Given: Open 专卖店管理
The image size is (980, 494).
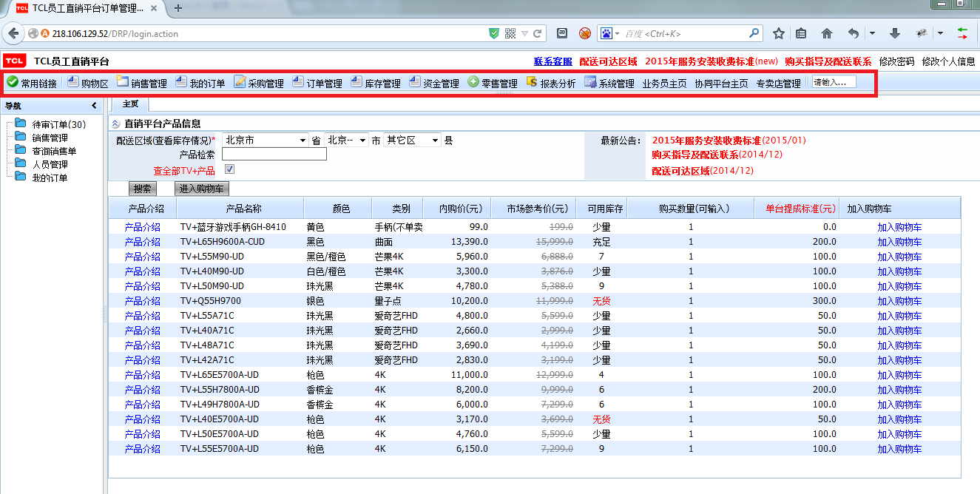Looking at the screenshot, I should (x=778, y=84).
